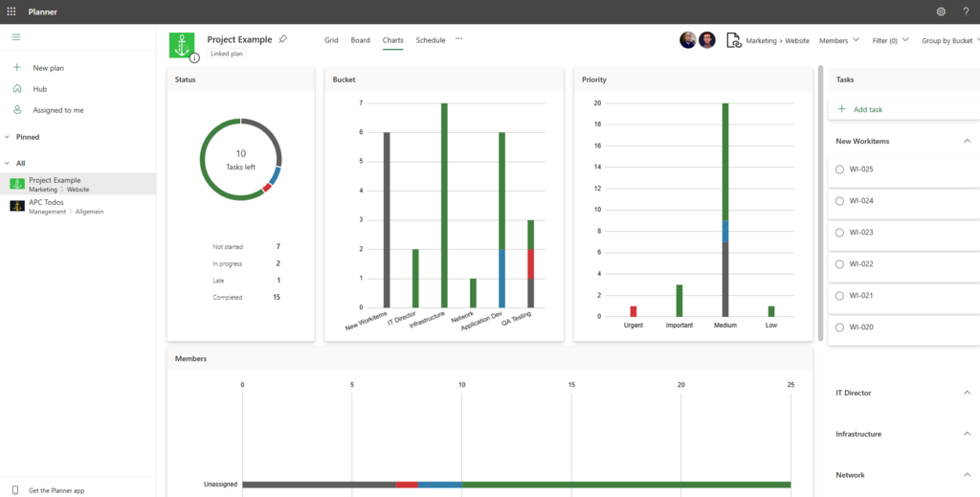Mark task WI-020 as complete
The width and height of the screenshot is (980, 497).
839,328
